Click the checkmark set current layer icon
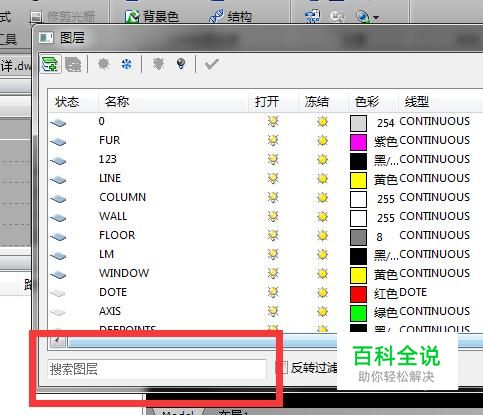This screenshot has height=415, width=483. tap(212, 64)
